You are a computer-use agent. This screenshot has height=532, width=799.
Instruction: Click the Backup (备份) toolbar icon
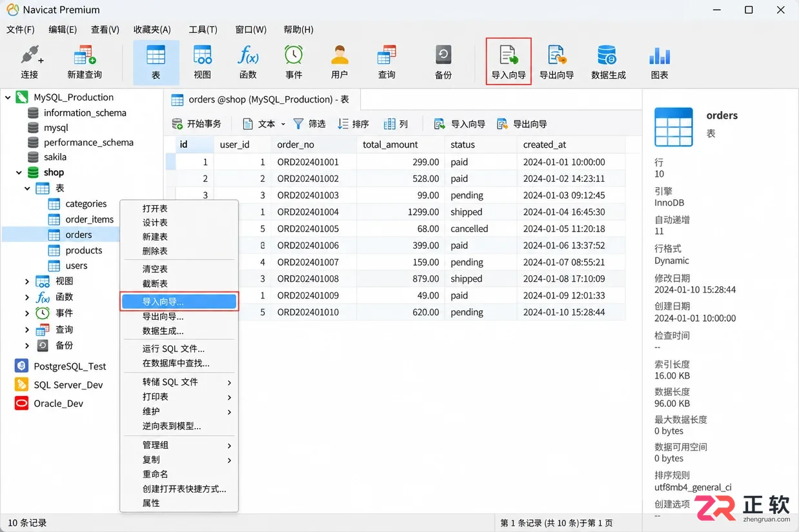click(x=443, y=62)
